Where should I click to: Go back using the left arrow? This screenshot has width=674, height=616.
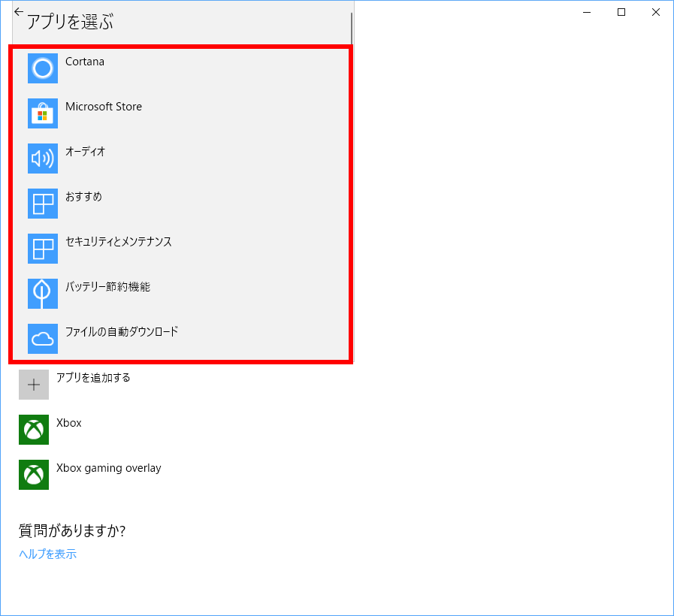[19, 12]
